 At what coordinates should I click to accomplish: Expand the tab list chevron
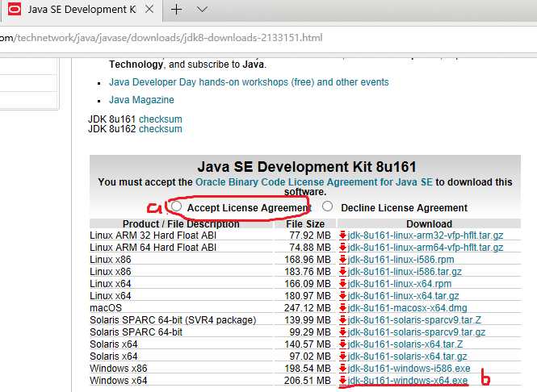pyautogui.click(x=202, y=9)
